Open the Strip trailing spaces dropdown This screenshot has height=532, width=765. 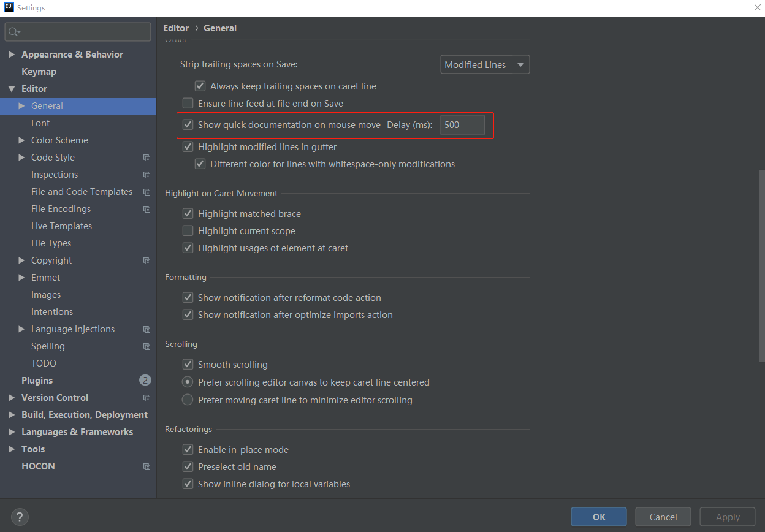pyautogui.click(x=485, y=65)
